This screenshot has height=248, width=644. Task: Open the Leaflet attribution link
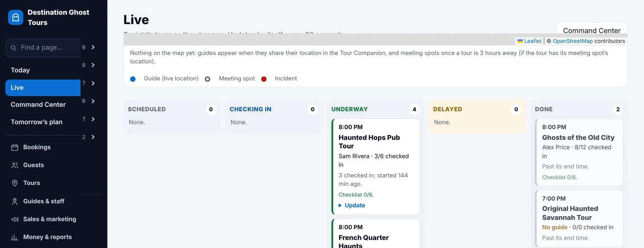tap(529, 41)
